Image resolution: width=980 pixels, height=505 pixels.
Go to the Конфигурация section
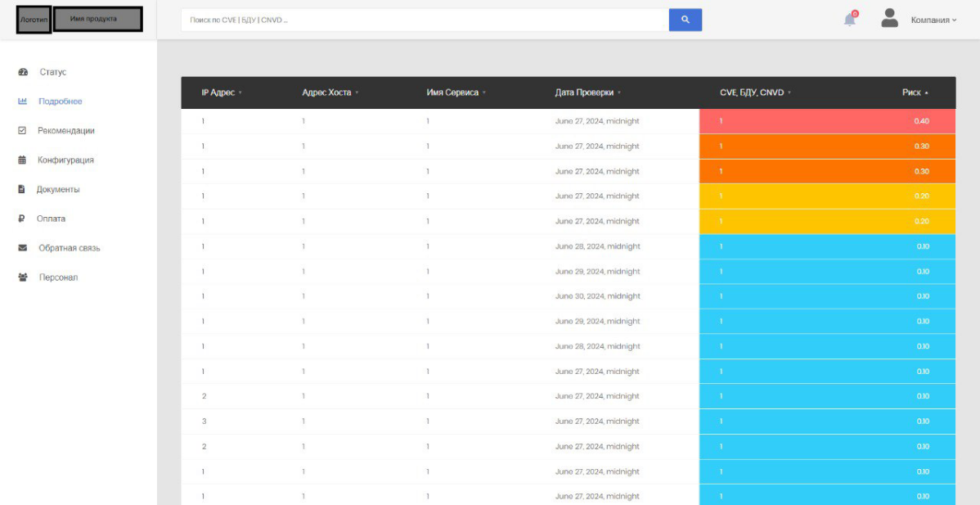click(65, 160)
